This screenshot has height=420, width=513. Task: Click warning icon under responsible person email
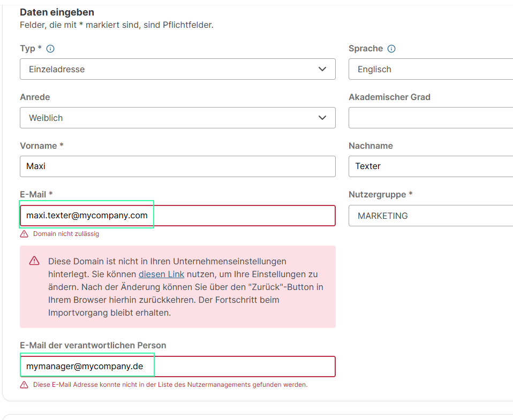(x=24, y=385)
